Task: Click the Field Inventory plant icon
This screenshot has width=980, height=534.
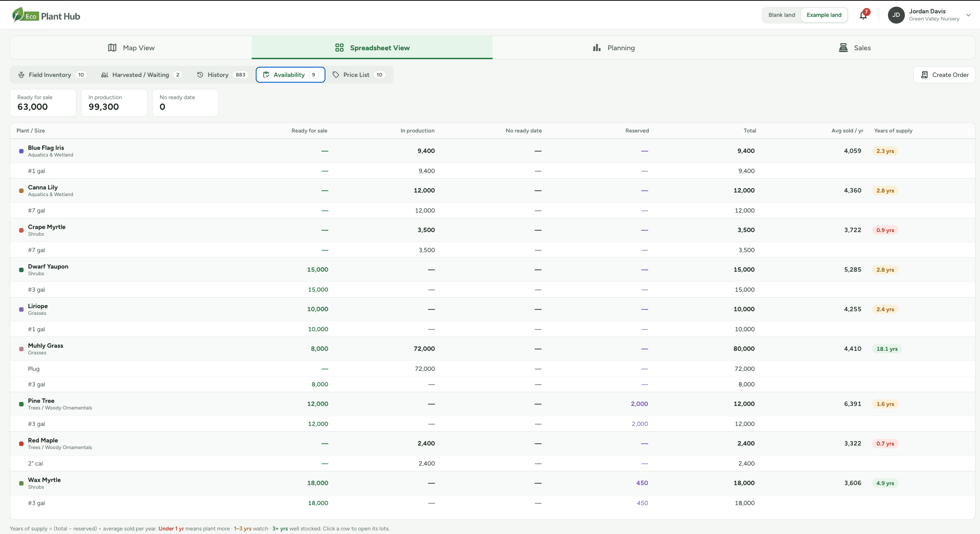Action: (x=21, y=75)
